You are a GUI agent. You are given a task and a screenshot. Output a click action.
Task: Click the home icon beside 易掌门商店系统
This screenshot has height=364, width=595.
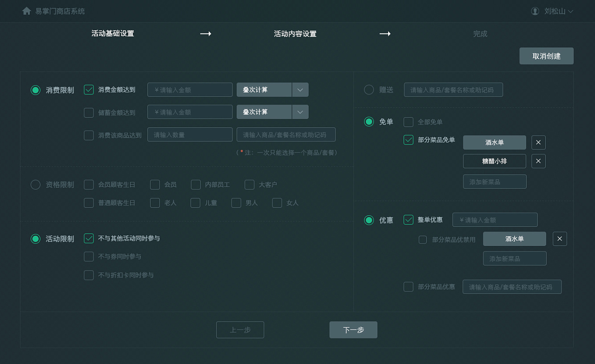pyautogui.click(x=26, y=11)
